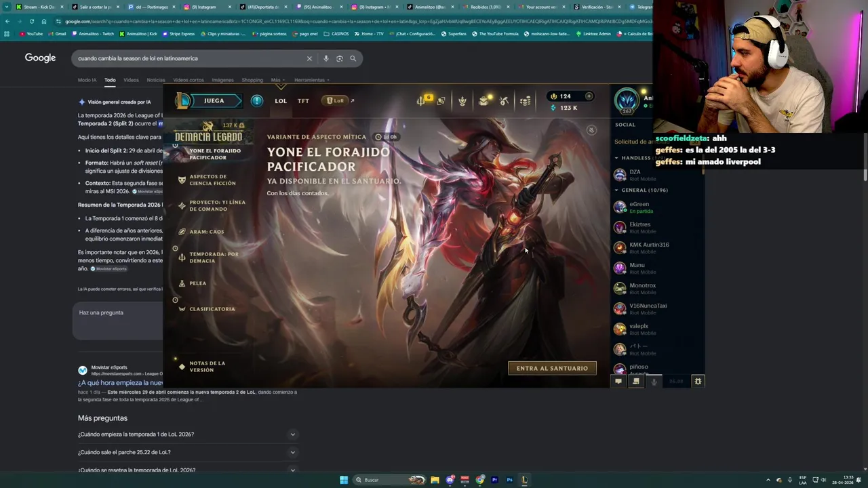The image size is (868, 488).
Task: Open the Collection cards icon
Action: coord(441,101)
